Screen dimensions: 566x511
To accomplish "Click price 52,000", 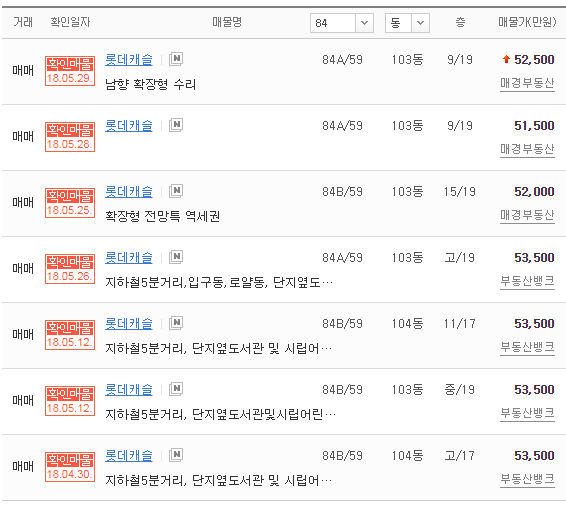I will click(x=534, y=192).
